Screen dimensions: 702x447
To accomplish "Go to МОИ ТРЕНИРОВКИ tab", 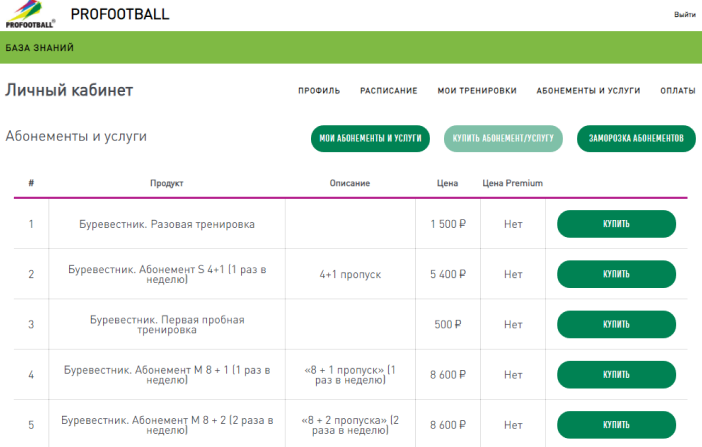I will coord(477,91).
